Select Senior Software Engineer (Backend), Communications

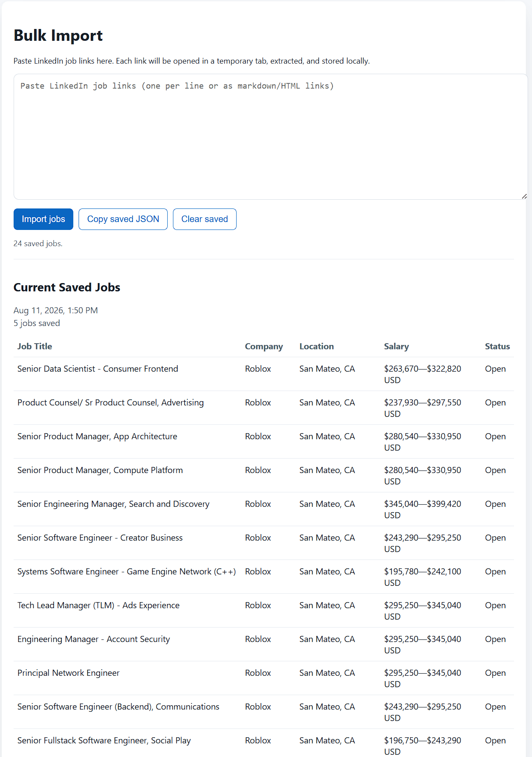(119, 707)
